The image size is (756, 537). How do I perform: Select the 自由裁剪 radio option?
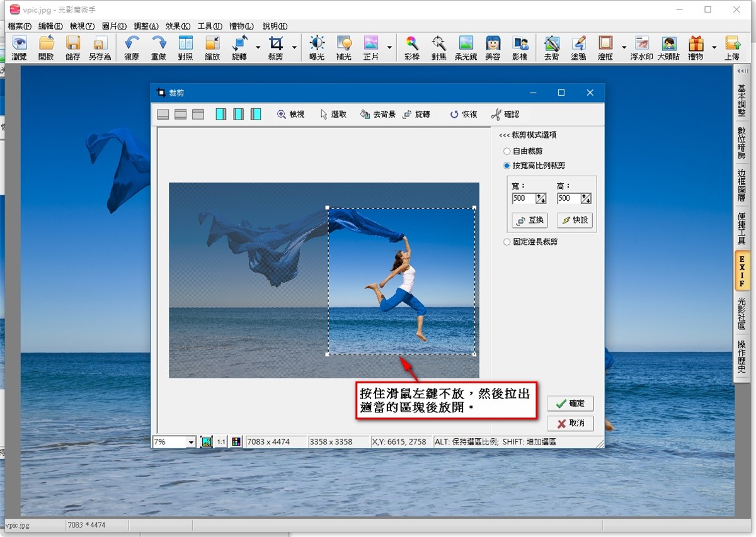507,152
